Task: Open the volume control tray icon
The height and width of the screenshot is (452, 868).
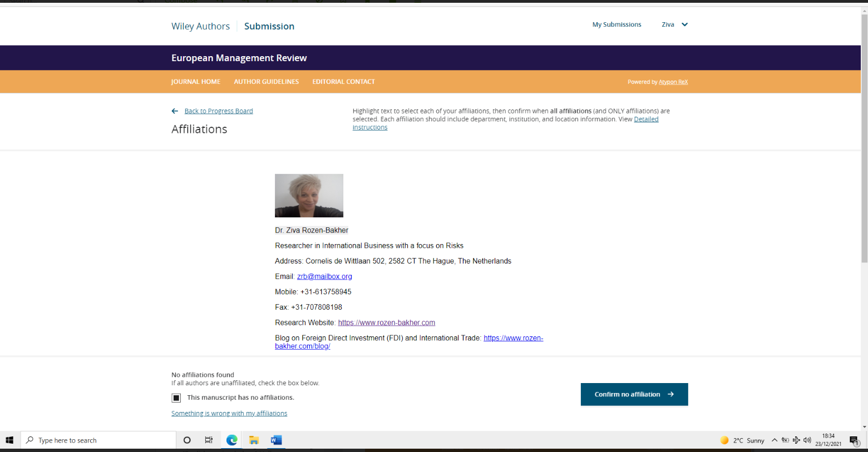Action: (807, 440)
